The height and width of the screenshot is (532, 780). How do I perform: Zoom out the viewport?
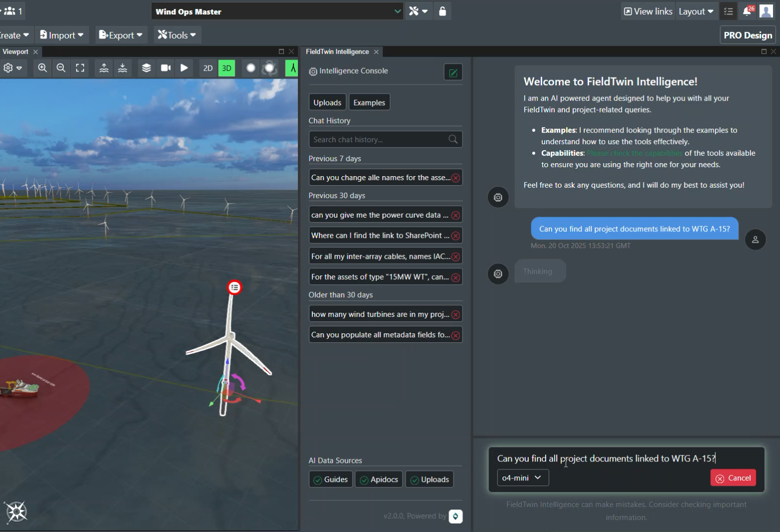click(61, 68)
